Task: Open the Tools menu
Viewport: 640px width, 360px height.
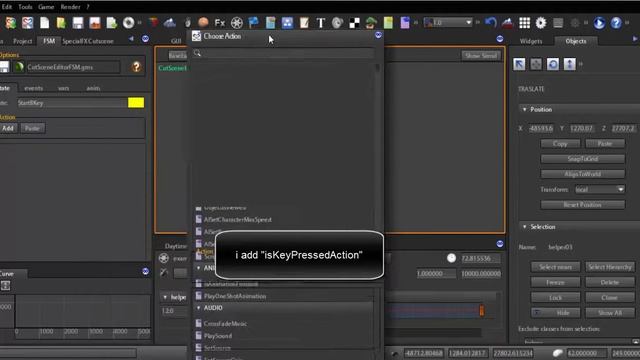Action: click(25, 7)
